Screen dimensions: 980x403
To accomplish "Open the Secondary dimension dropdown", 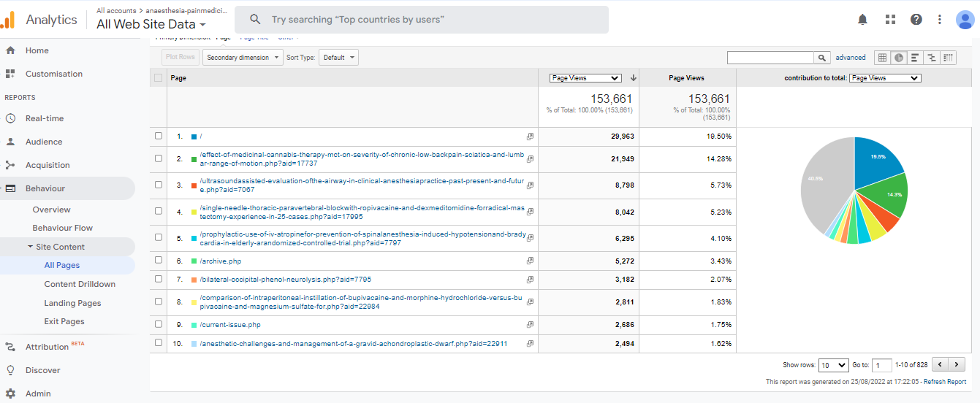I will (243, 58).
